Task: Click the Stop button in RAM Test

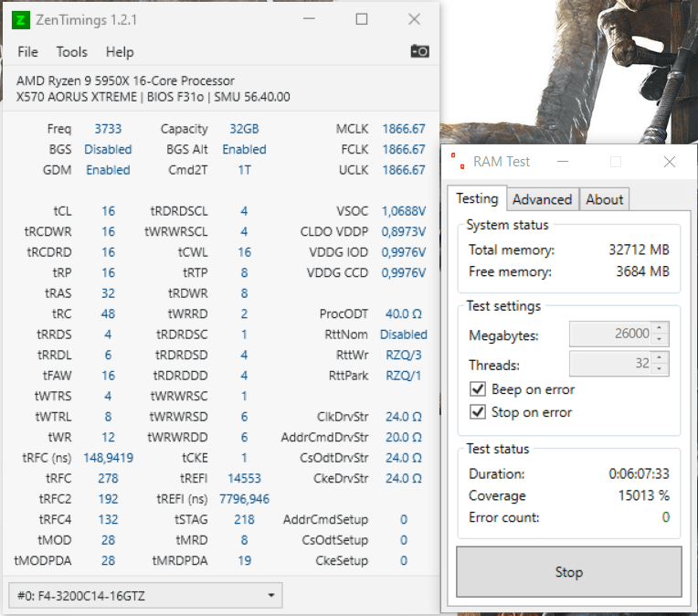Action: point(569,571)
